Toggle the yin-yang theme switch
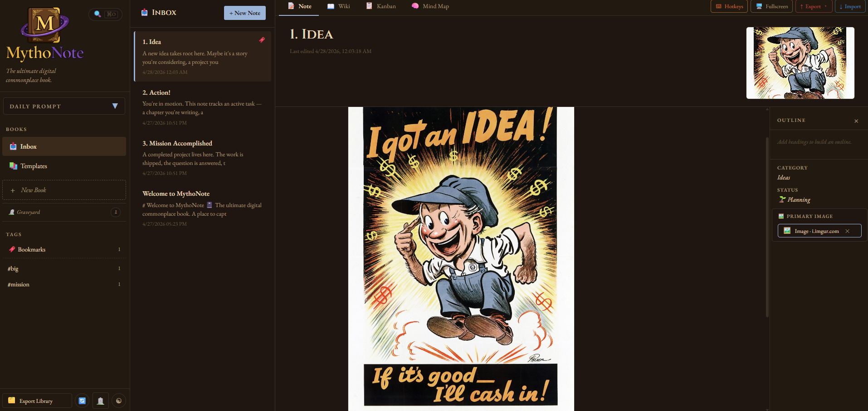868x411 pixels. click(119, 401)
